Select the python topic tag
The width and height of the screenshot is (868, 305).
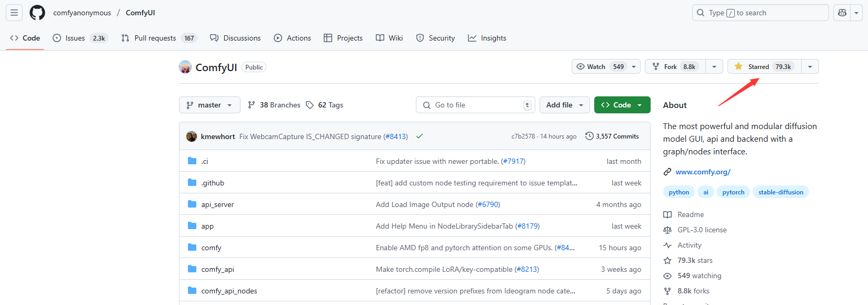[679, 192]
